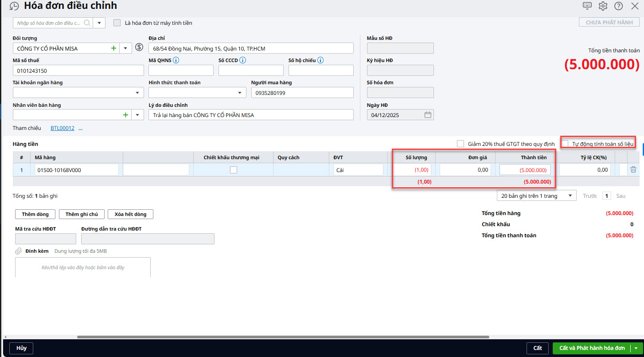Expand Tài khoản ngân hàng dropdown
This screenshot has width=644, height=357.
(x=137, y=93)
